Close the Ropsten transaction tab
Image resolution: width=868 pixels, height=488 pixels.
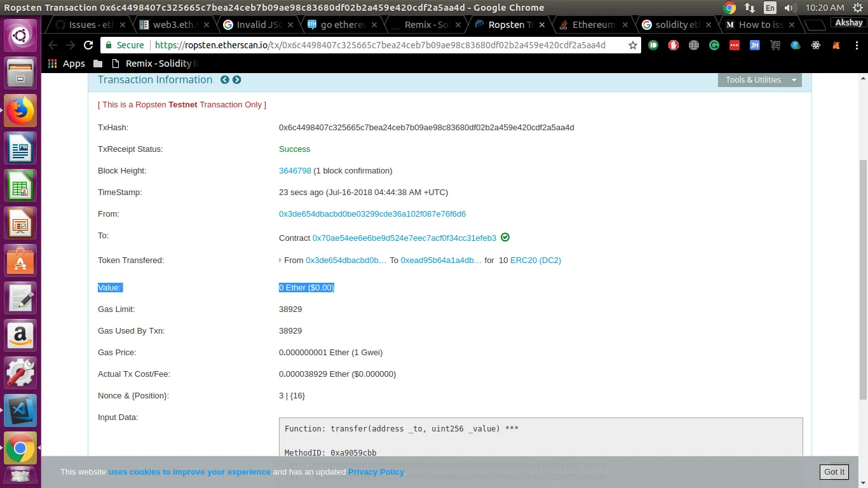click(541, 25)
